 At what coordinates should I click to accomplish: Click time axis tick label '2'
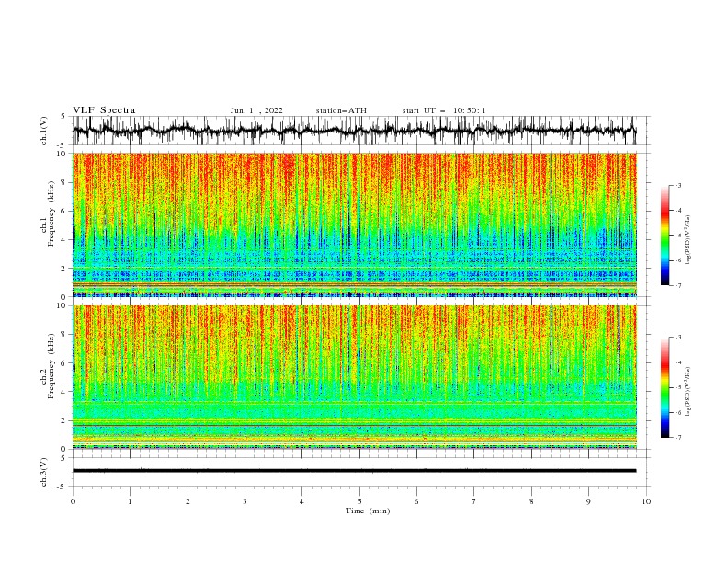coord(188,501)
